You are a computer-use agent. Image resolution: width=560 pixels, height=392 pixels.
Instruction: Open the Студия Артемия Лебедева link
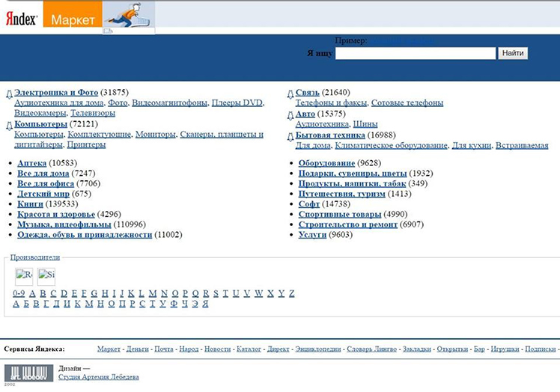[x=99, y=377]
